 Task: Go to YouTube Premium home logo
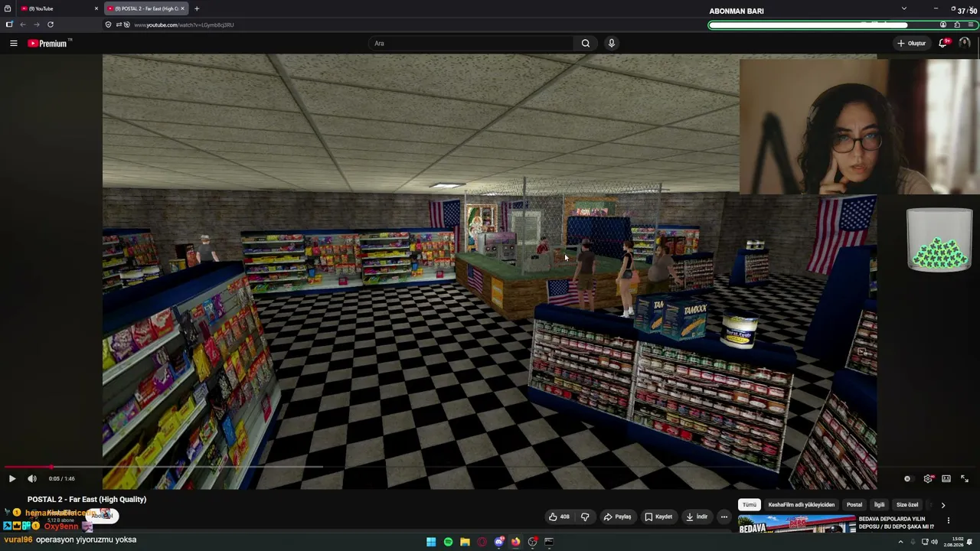pyautogui.click(x=47, y=43)
